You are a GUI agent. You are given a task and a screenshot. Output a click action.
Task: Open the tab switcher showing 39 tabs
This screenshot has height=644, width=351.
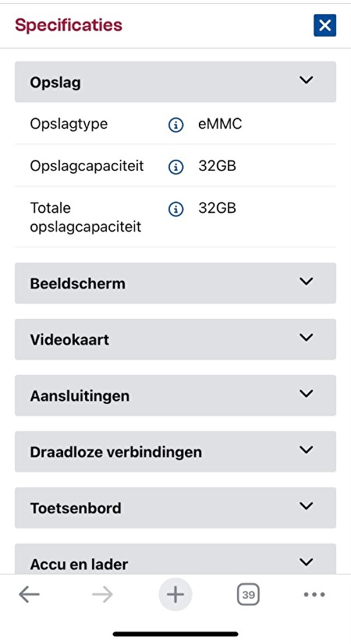click(x=248, y=594)
